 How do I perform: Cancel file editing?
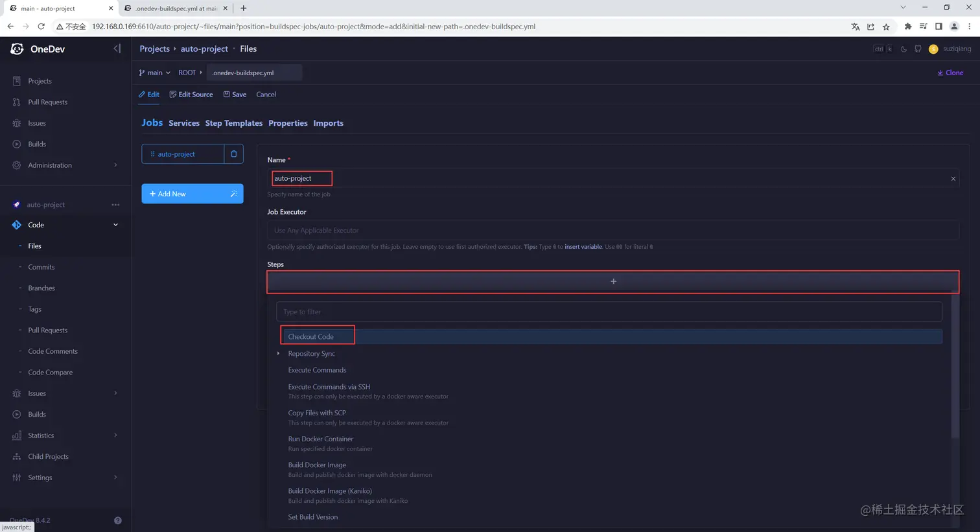(266, 95)
